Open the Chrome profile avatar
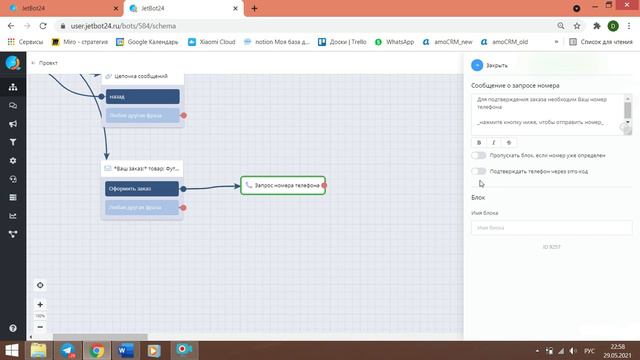 coord(613,26)
